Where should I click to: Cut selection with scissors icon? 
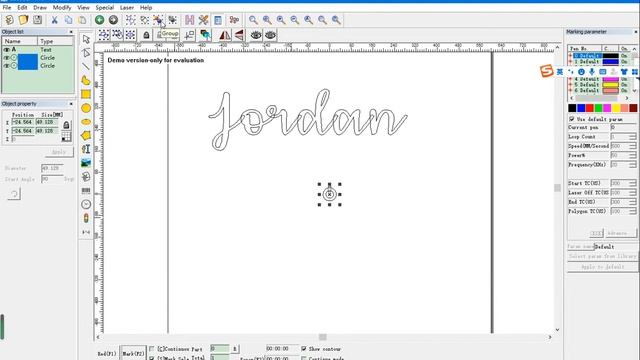[x=54, y=20]
